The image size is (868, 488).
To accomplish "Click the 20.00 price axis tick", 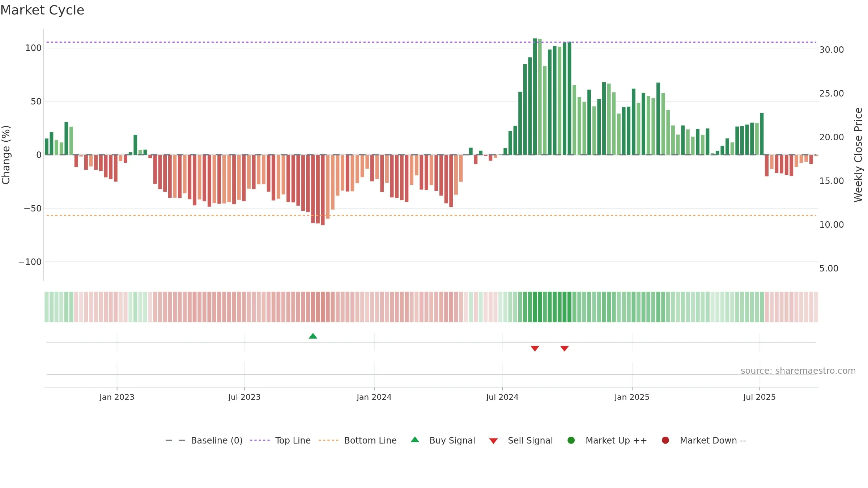I will tap(831, 137).
